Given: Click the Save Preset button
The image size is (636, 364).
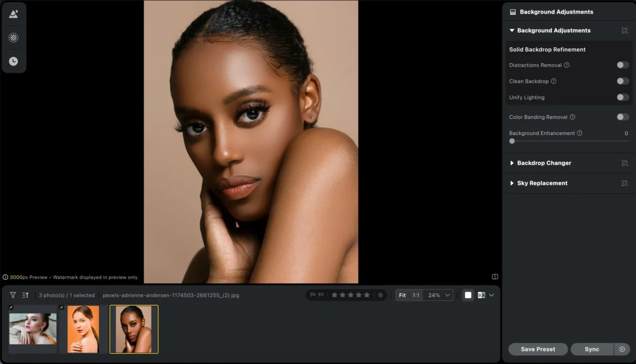Looking at the screenshot, I should pyautogui.click(x=538, y=349).
